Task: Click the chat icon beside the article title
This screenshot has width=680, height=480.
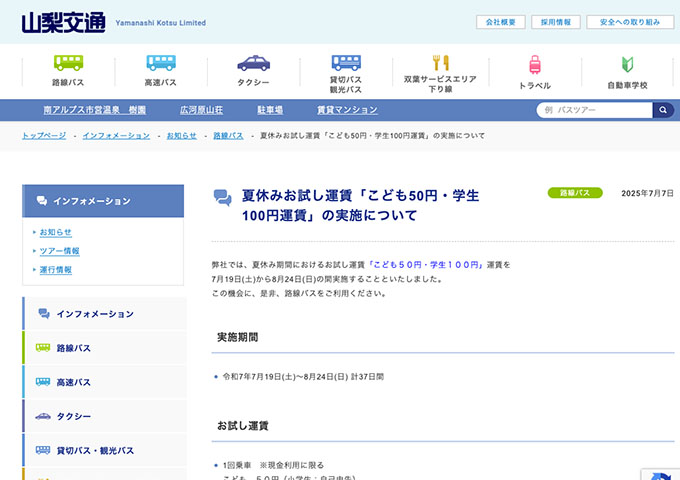Action: click(x=222, y=197)
